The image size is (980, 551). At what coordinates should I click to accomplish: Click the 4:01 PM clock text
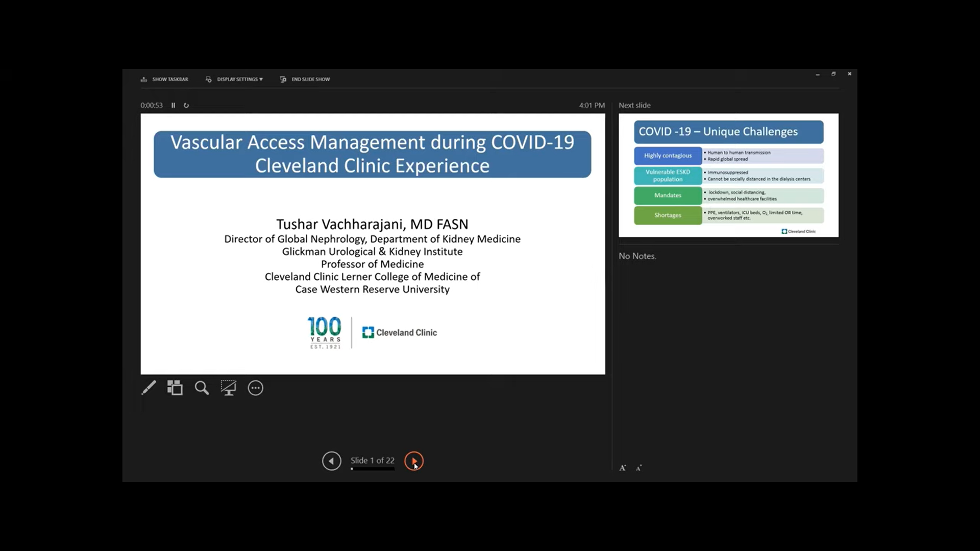[592, 105]
